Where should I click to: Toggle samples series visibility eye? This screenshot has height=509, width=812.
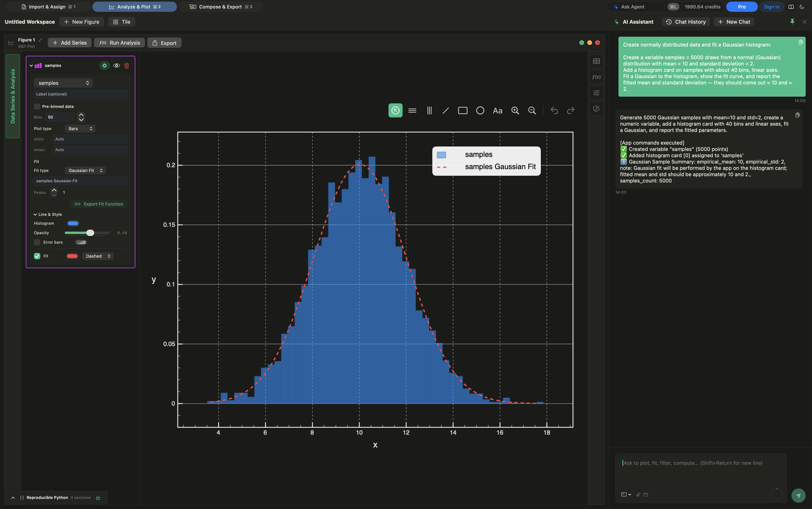click(x=116, y=66)
